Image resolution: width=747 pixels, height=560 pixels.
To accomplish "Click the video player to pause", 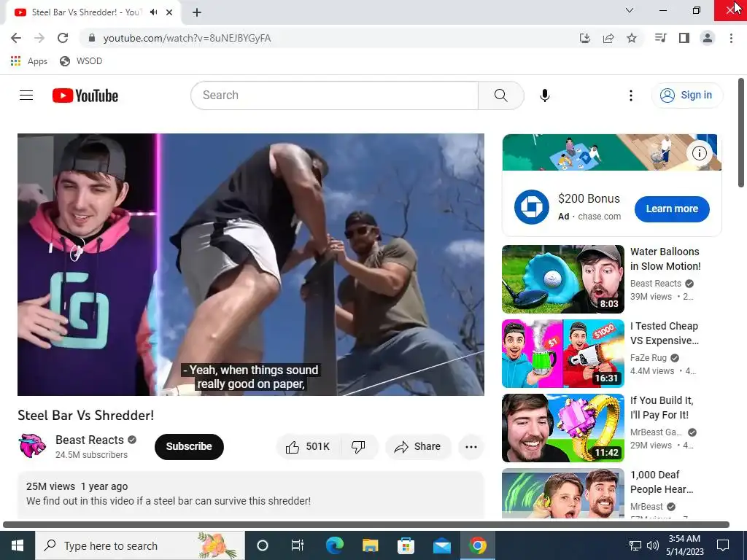I will pyautogui.click(x=251, y=264).
